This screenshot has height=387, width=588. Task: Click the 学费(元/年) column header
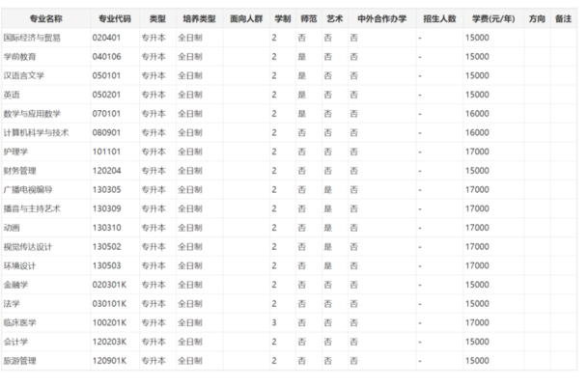(493, 18)
